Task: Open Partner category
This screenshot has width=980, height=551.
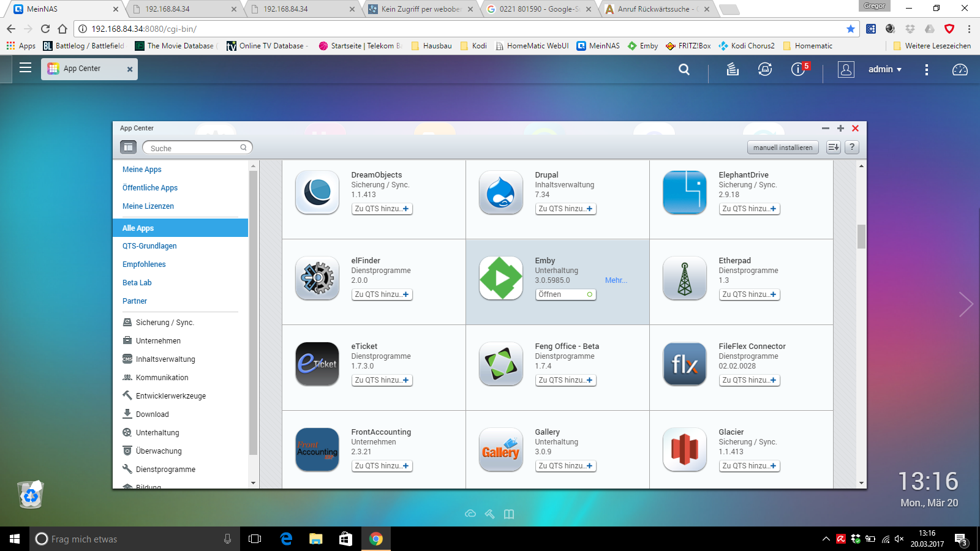Action: point(135,301)
